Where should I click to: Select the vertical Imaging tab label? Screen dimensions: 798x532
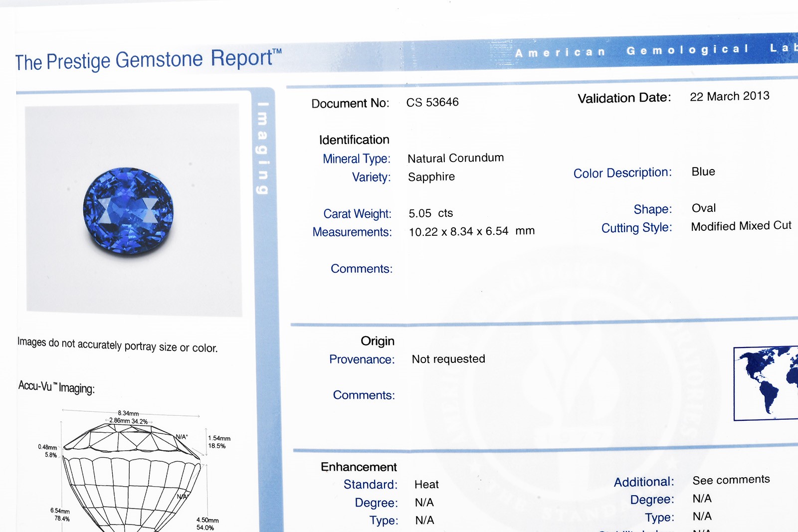262,148
